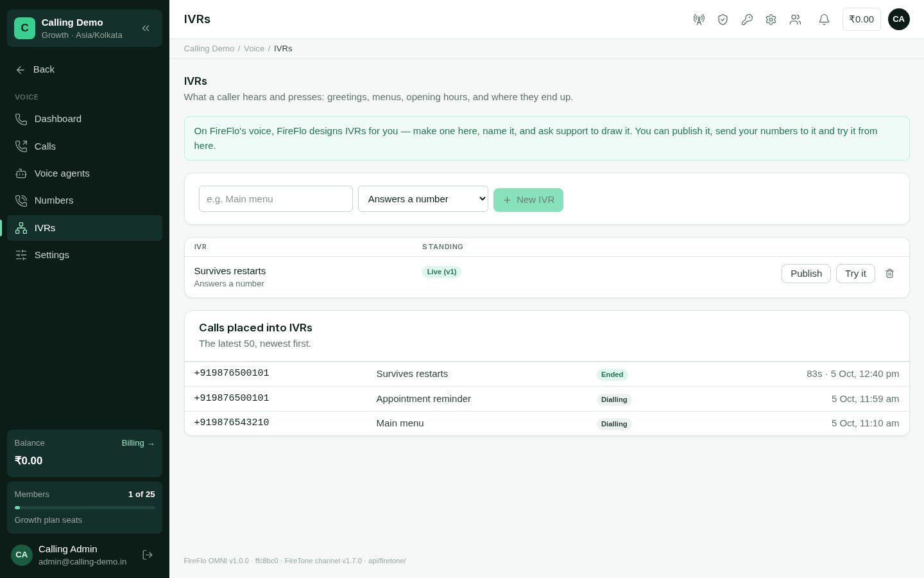Open voice Settings in the sidebar
Image resolution: width=924 pixels, height=578 pixels.
[x=84, y=255]
